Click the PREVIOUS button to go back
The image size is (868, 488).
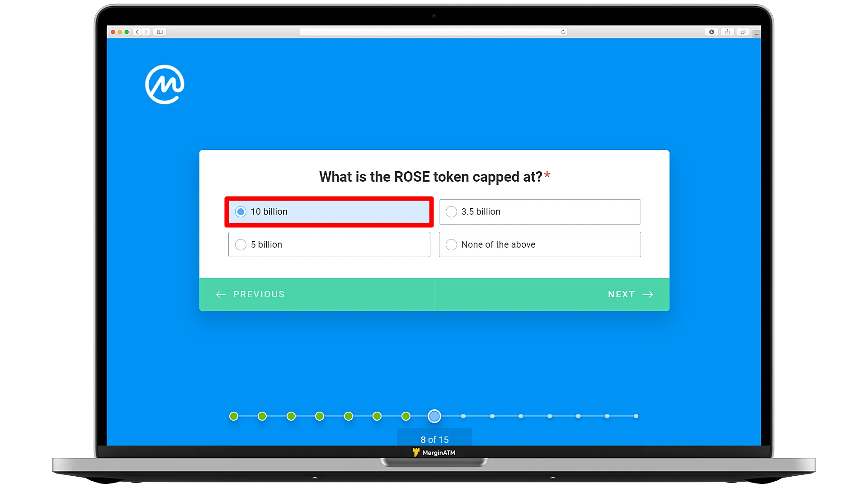pyautogui.click(x=250, y=294)
